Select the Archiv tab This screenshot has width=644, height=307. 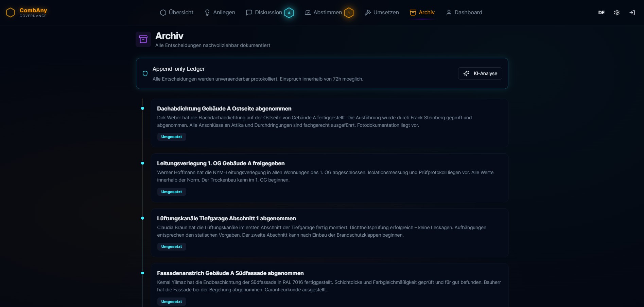point(422,13)
